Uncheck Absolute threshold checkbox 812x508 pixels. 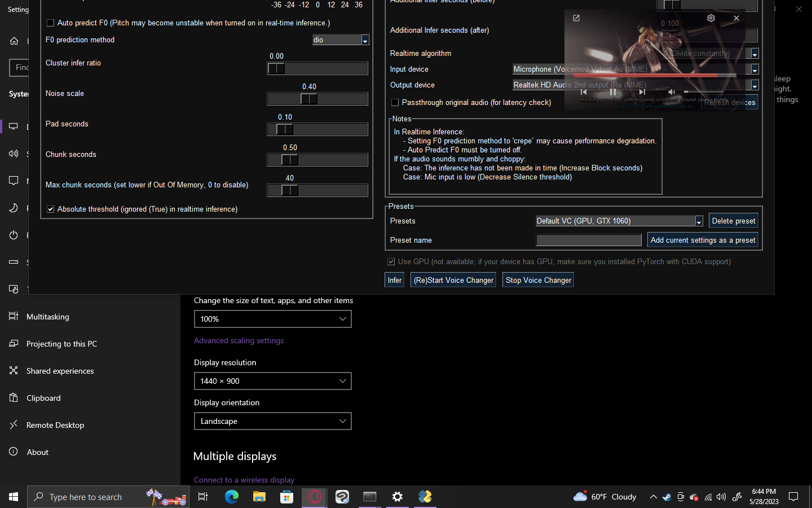click(x=50, y=209)
